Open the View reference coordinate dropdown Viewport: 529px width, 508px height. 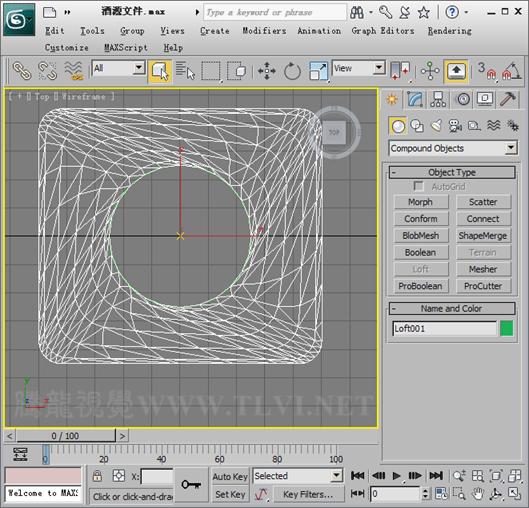click(x=359, y=68)
